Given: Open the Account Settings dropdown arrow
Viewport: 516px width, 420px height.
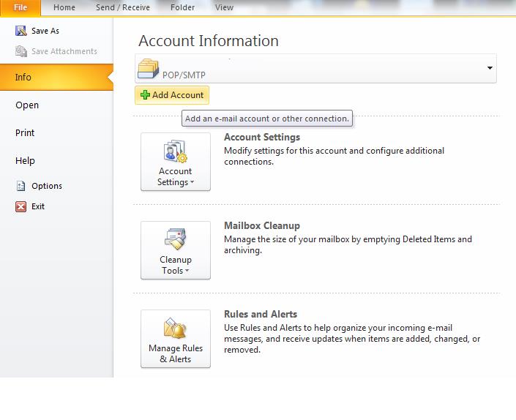Looking at the screenshot, I should 192,182.
